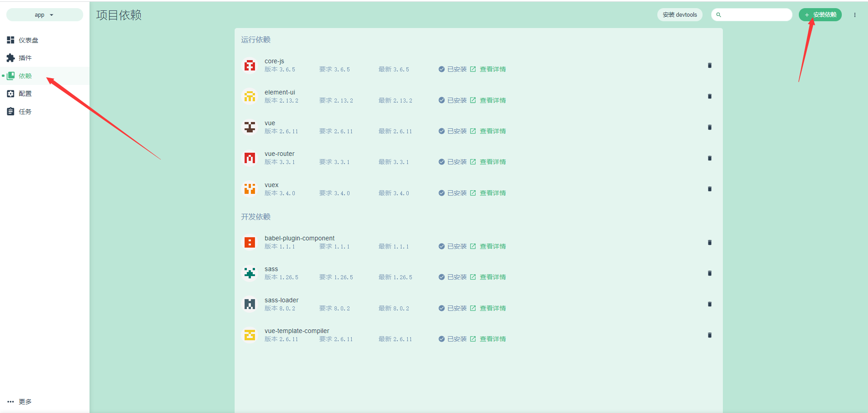Open the app project dropdown

(44, 15)
